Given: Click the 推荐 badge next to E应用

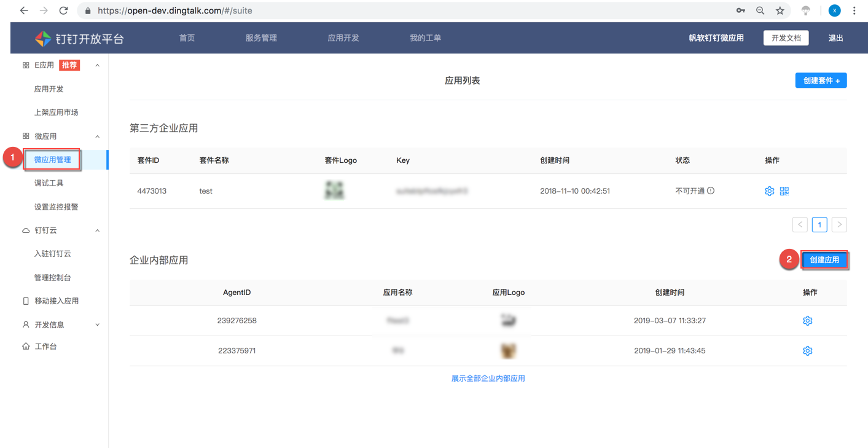Looking at the screenshot, I should [x=69, y=65].
